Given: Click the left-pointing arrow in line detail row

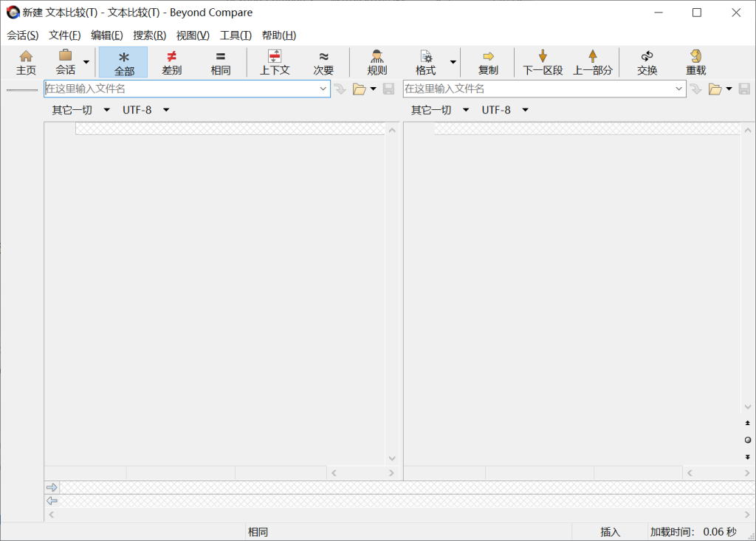Looking at the screenshot, I should pyautogui.click(x=52, y=501).
